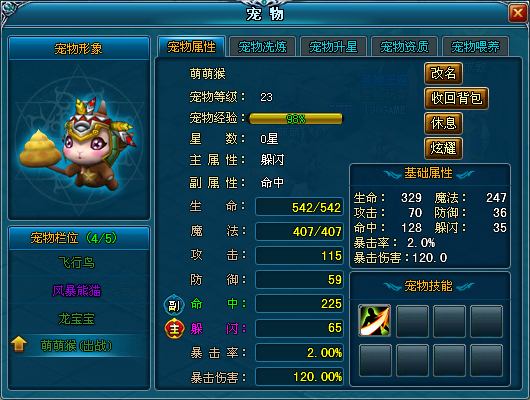Open the 宠物升星 tab
This screenshot has height=400, width=530.
click(333, 46)
